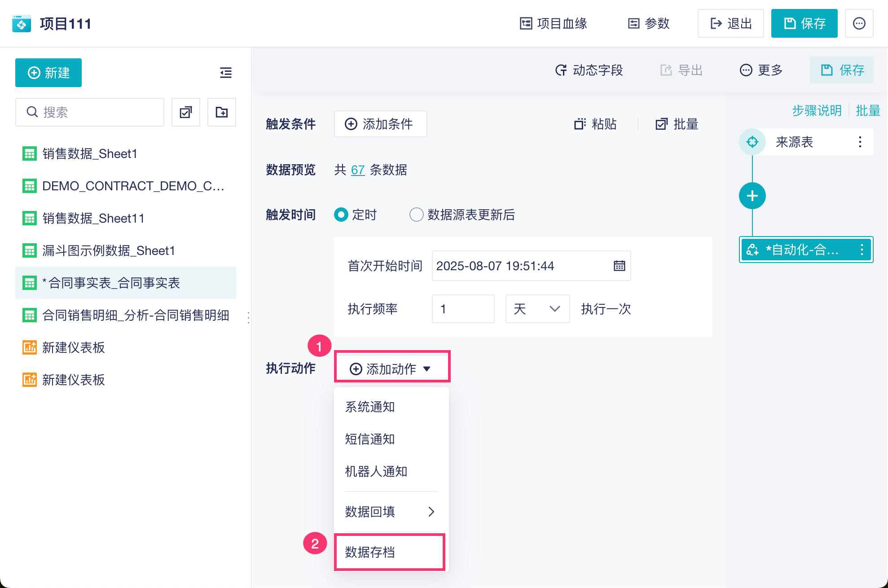This screenshot has width=888, height=588.
Task: Open 漏斗图示例数据_Sheet1 in the sidebar
Action: pos(108,250)
